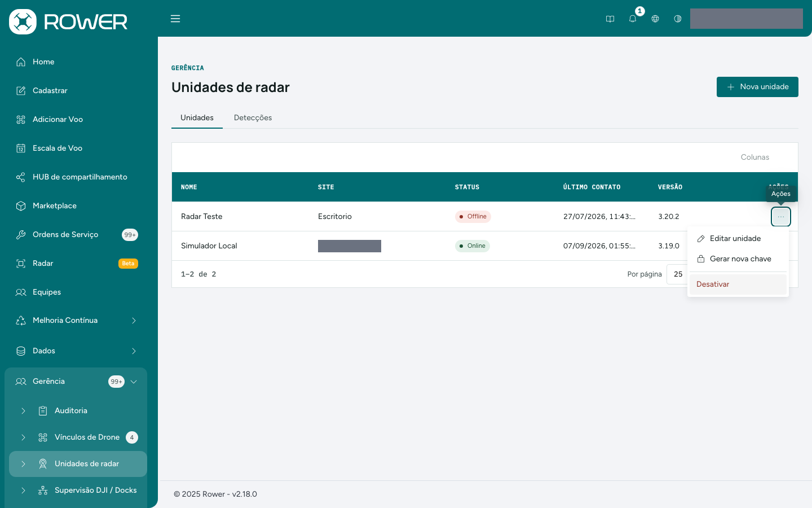Choose Desativar from the menu
The image size is (812, 508).
click(738, 284)
